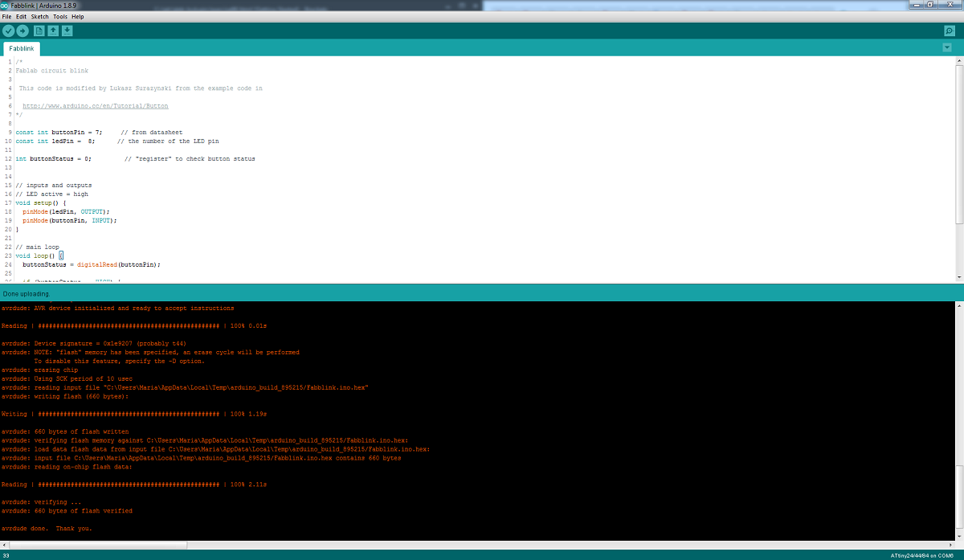Click console line 'avrdude: erasing chip'
This screenshot has height=560, width=964.
pyautogui.click(x=39, y=370)
